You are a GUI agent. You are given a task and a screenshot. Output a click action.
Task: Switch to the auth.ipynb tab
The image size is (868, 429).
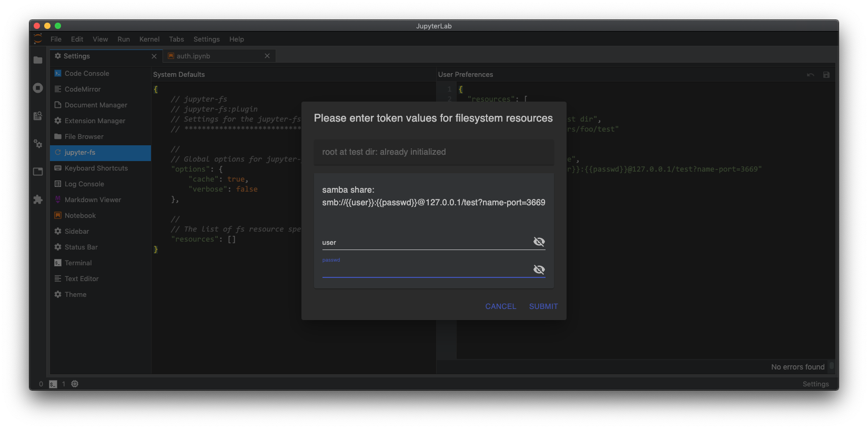coord(194,56)
